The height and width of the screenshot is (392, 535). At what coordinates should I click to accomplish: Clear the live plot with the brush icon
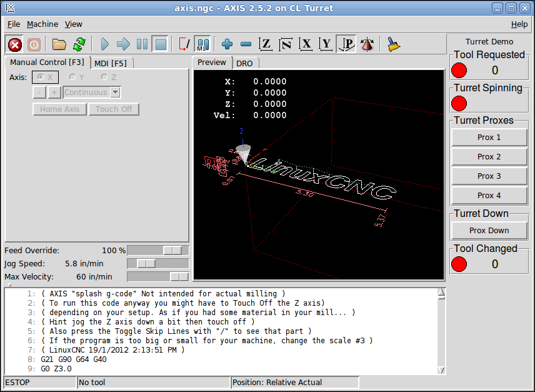point(393,44)
